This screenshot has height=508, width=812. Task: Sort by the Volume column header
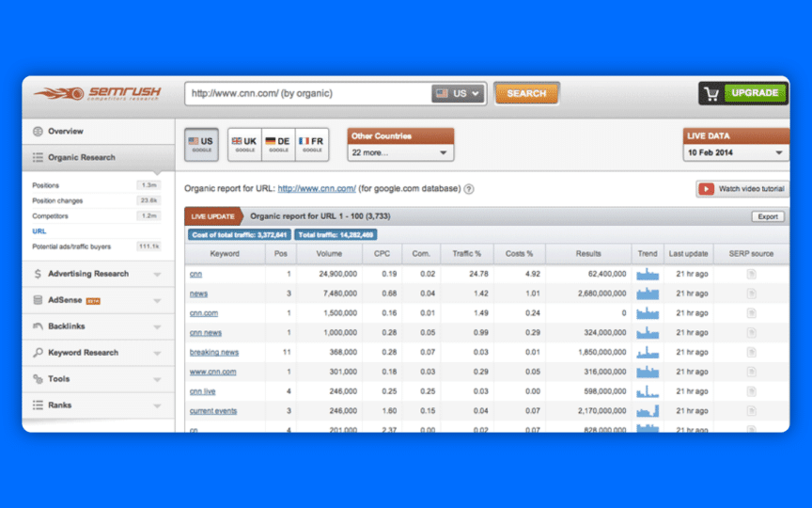[x=329, y=253]
